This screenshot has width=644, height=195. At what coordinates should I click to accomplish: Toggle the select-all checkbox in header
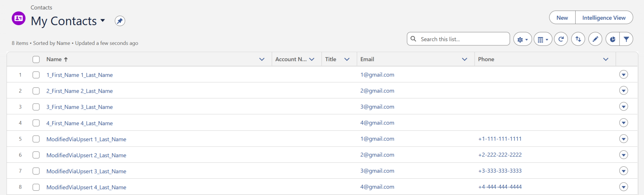click(36, 59)
